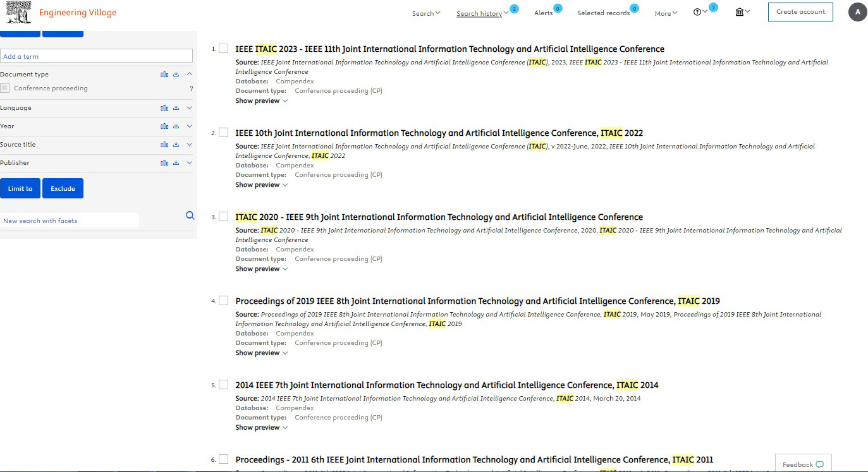
Task: Show preview for ITAIC 2020 record
Action: [x=262, y=269]
